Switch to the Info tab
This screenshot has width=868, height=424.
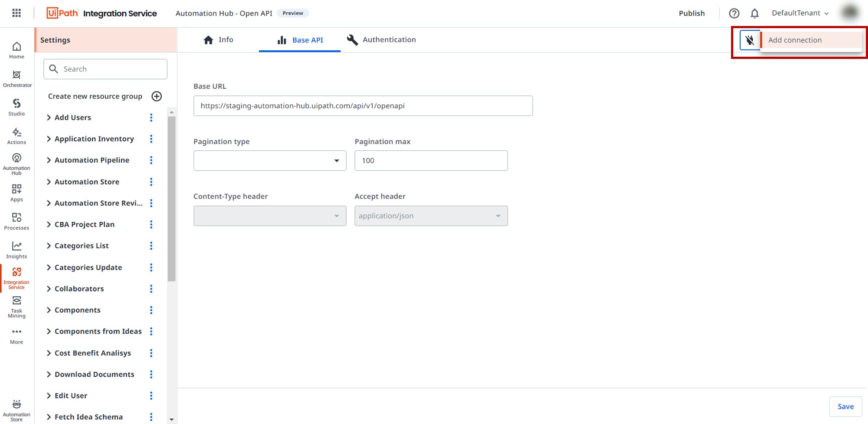pyautogui.click(x=218, y=40)
